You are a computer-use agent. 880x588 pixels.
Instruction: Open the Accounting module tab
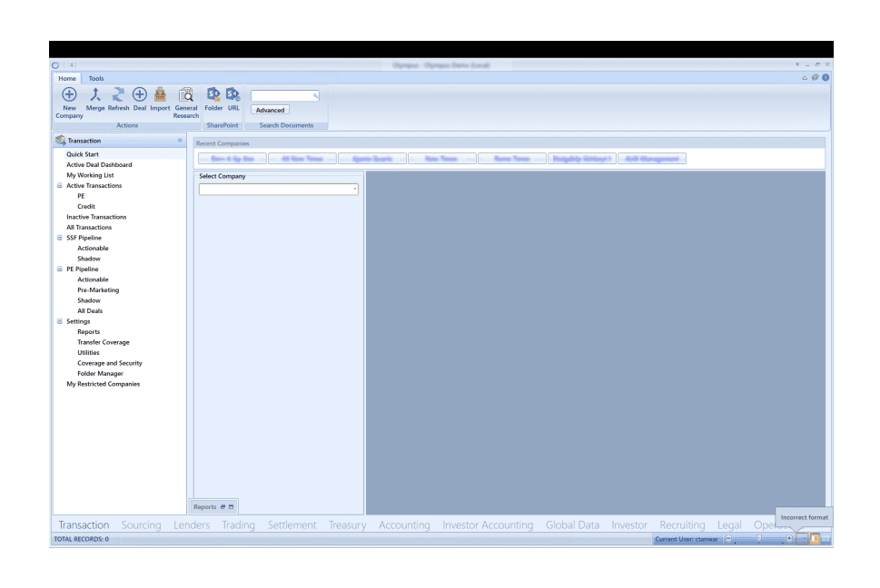coord(404,525)
